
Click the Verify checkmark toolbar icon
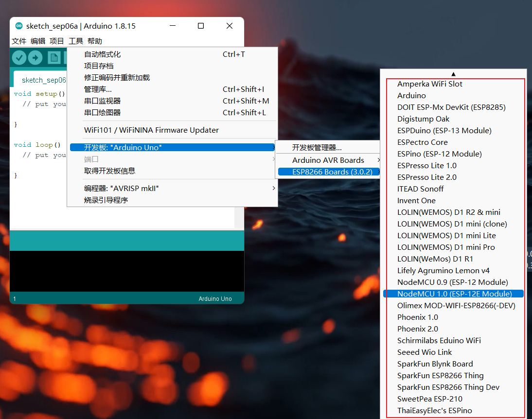tap(19, 58)
